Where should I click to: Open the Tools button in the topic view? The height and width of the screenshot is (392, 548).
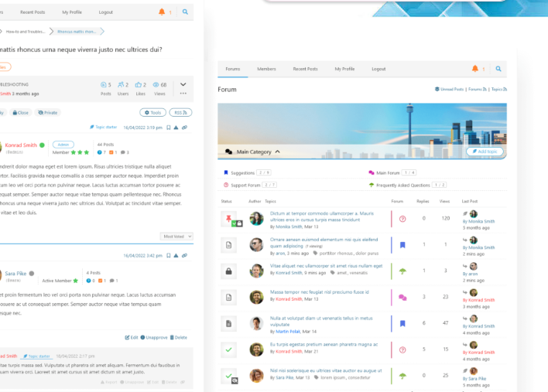pos(152,112)
